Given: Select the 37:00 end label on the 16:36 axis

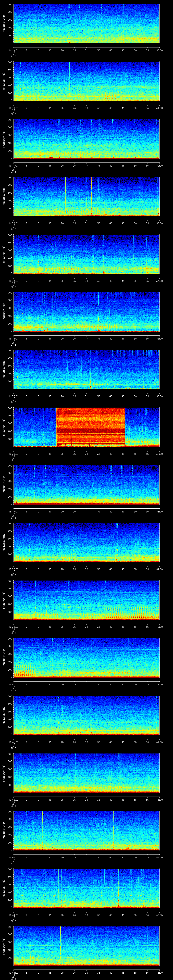Looking at the screenshot, I should (159, 454).
